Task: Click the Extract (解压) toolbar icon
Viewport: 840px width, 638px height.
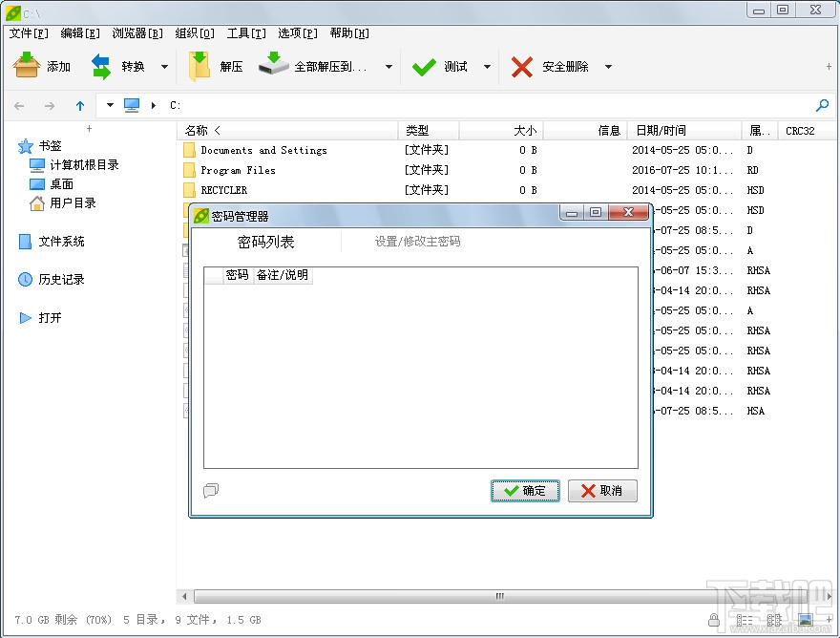Action: (x=199, y=67)
